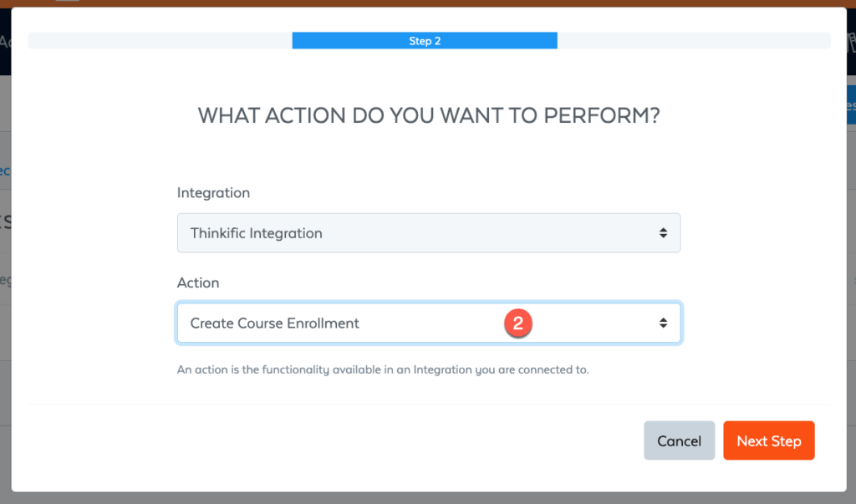The width and height of the screenshot is (856, 504).
Task: Click the up-down arrows on Action select
Action: (x=663, y=323)
